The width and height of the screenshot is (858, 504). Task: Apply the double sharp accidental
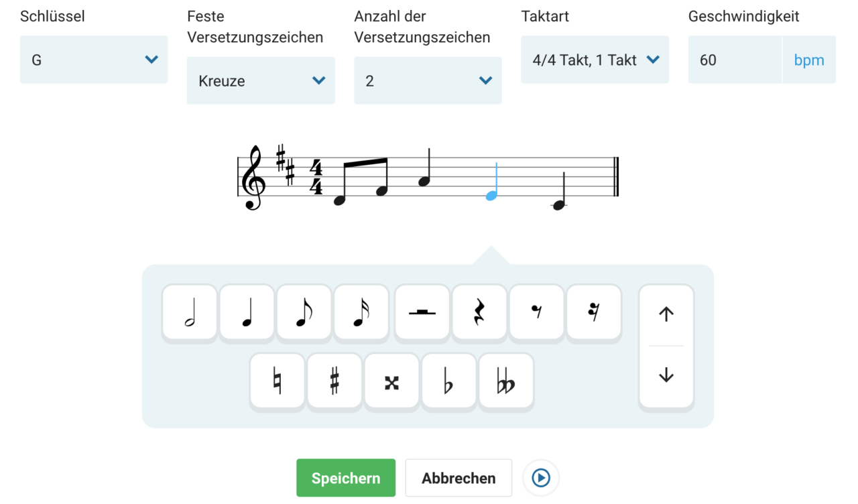pos(392,381)
